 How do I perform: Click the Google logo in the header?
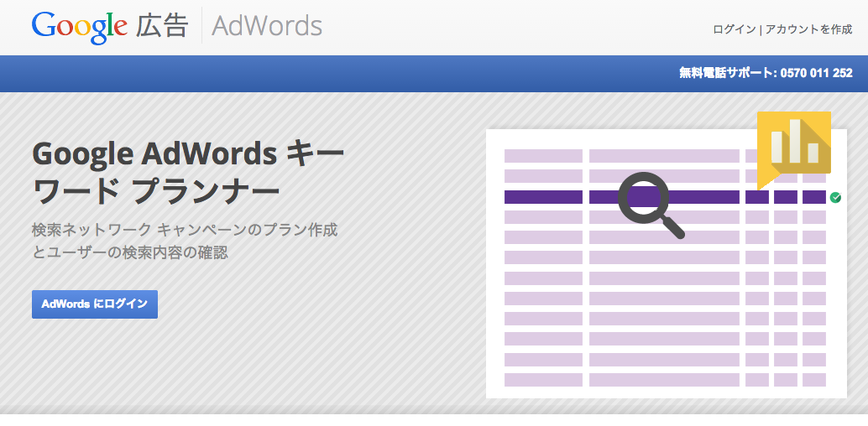(80, 27)
